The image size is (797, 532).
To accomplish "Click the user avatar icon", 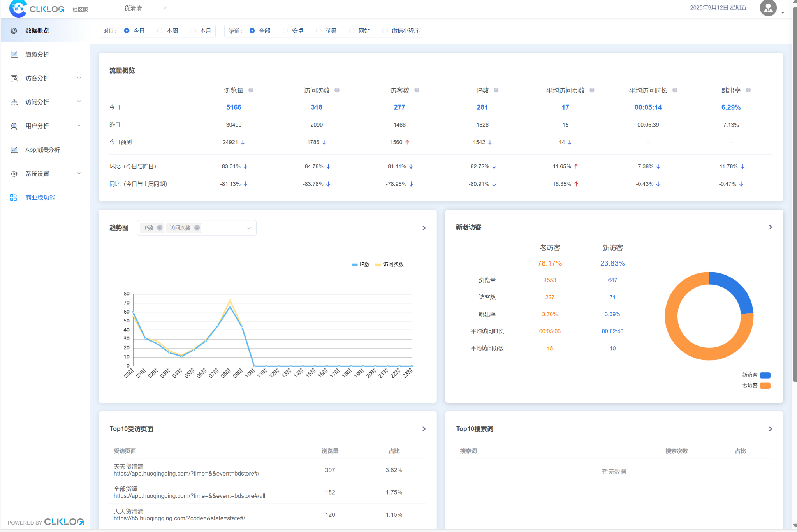I will click(x=768, y=8).
